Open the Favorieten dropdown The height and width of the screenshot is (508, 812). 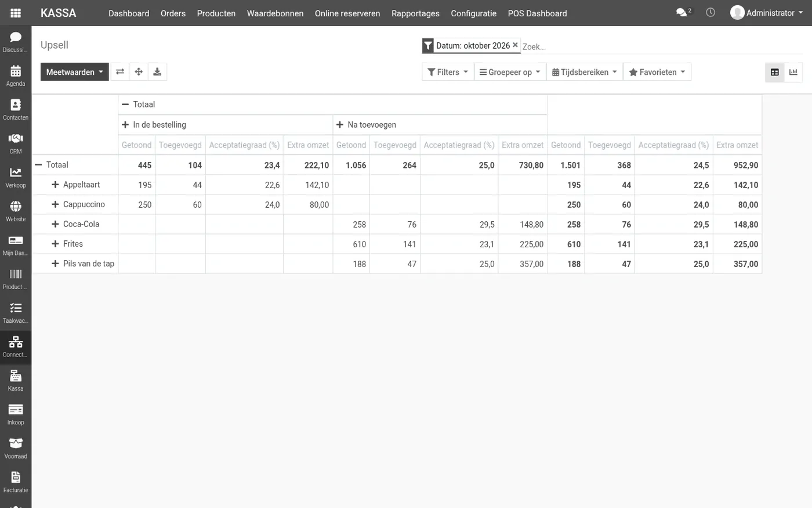click(x=657, y=72)
